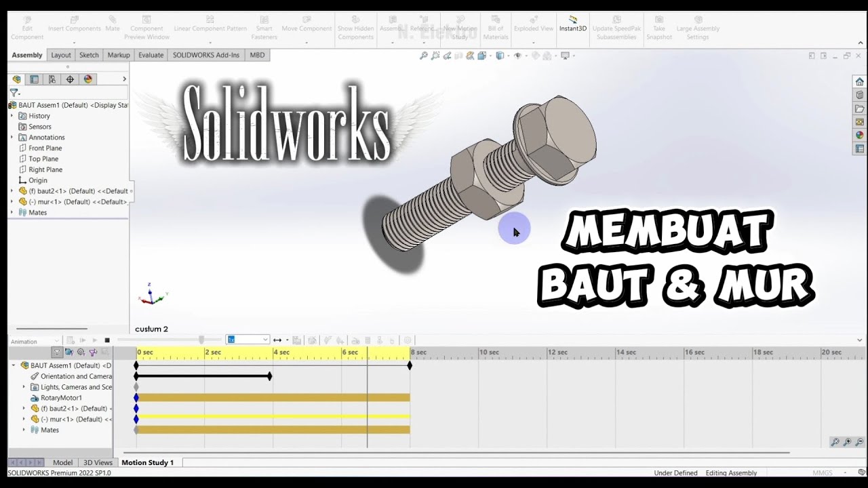Image resolution: width=868 pixels, height=488 pixels.
Task: Switch to the Sketch tab
Action: pyautogui.click(x=89, y=55)
